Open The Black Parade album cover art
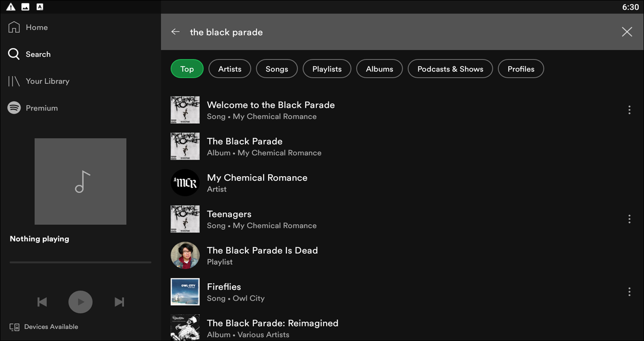This screenshot has width=644, height=341. click(x=185, y=146)
